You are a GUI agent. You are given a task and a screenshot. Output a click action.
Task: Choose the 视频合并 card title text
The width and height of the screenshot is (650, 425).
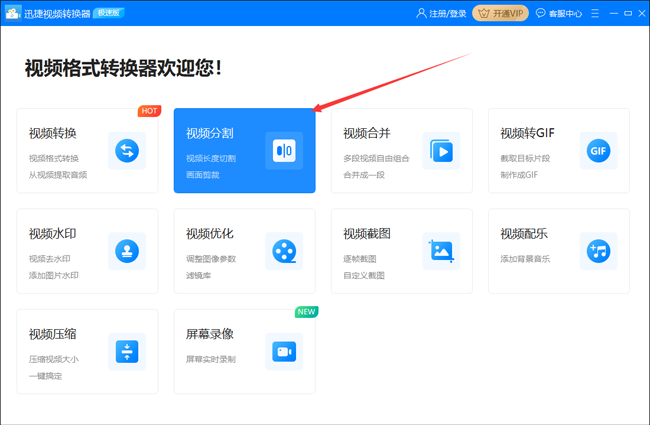point(367,133)
